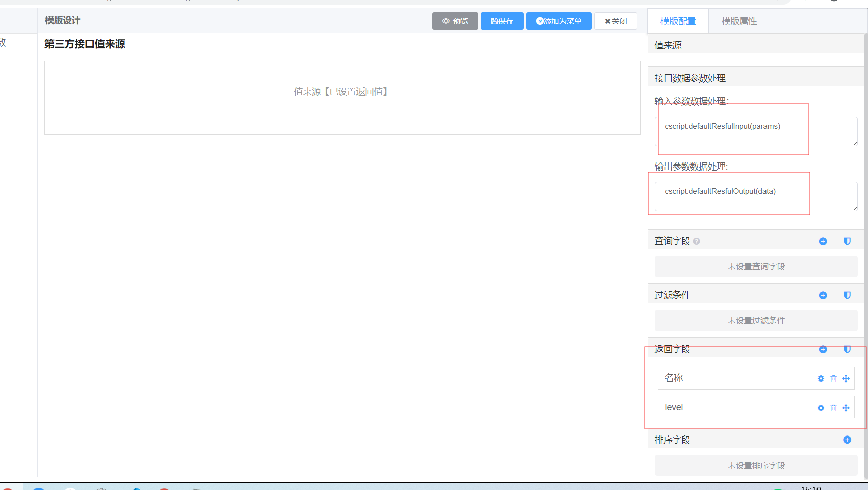Open settings gear for 名称 field
The height and width of the screenshot is (490, 868).
pos(821,378)
